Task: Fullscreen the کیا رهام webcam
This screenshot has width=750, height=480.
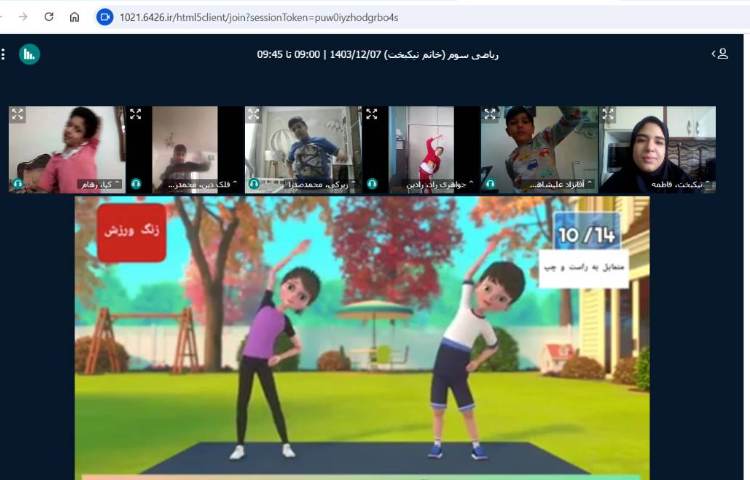Action: point(18,114)
